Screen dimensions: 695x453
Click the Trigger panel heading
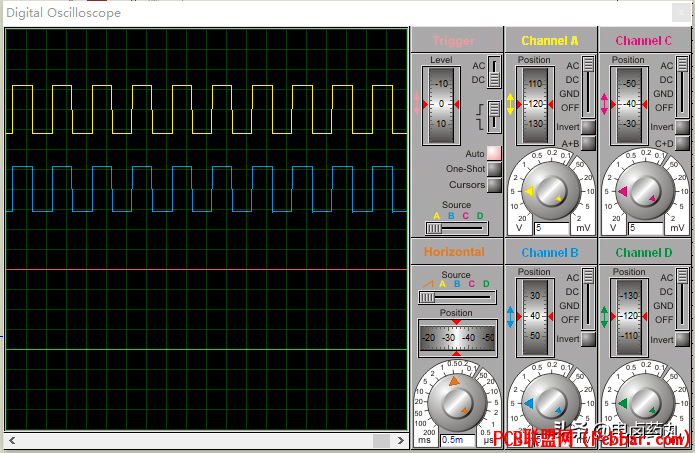454,41
